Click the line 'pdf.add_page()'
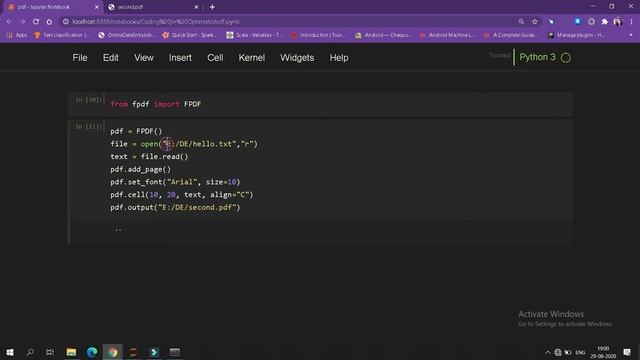 tap(140, 169)
